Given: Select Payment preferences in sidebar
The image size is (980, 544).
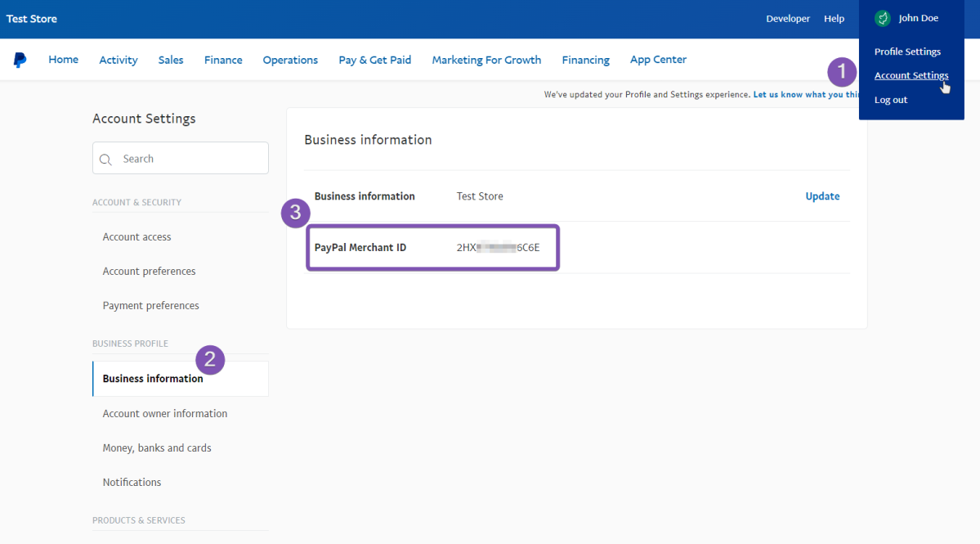Looking at the screenshot, I should coord(150,306).
